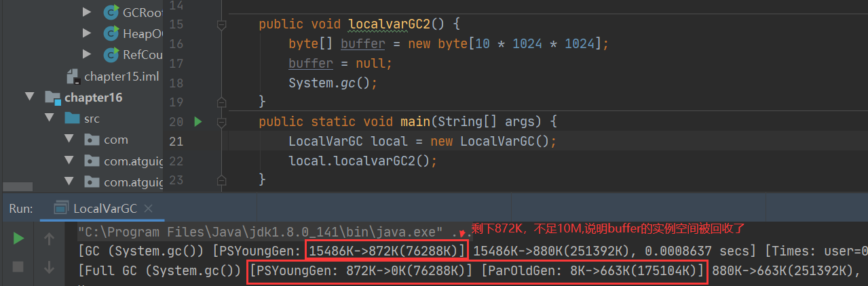
Task: Click the LocalVarGC run tab icon
Action: click(x=62, y=209)
